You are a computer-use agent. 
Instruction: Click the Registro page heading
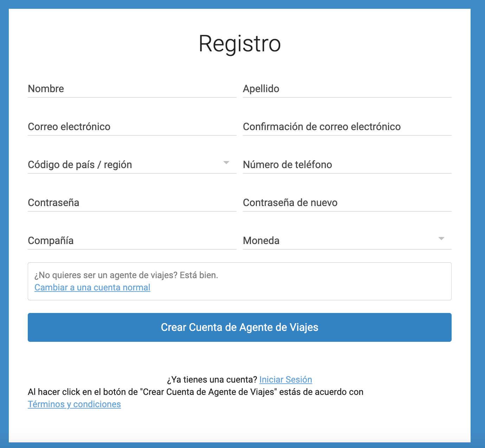[240, 44]
